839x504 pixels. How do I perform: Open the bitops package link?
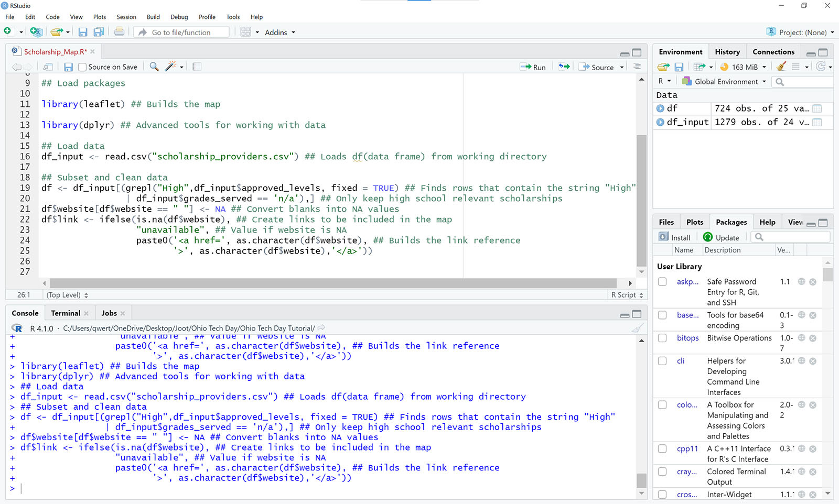click(687, 338)
